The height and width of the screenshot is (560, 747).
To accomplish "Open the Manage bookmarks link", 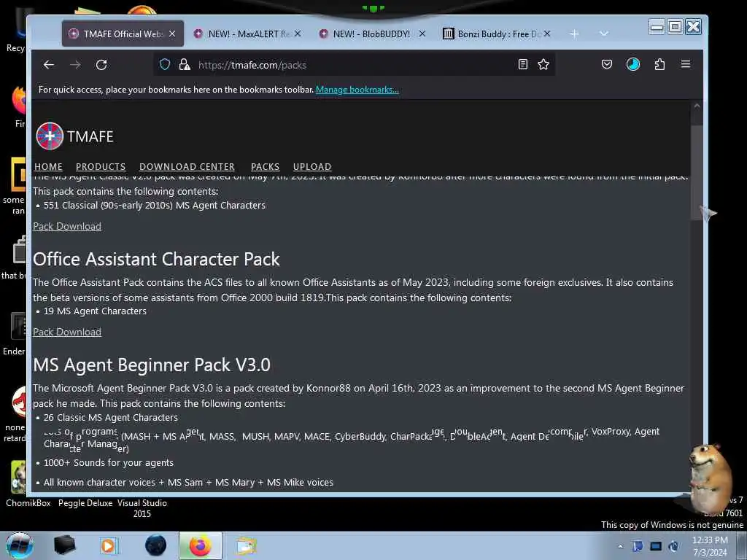I will click(x=357, y=90).
